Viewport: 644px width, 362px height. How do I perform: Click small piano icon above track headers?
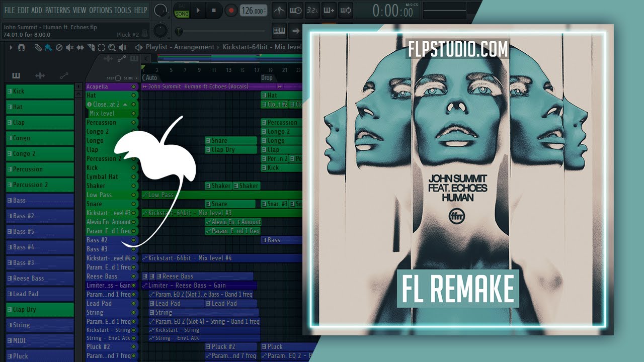(133, 59)
